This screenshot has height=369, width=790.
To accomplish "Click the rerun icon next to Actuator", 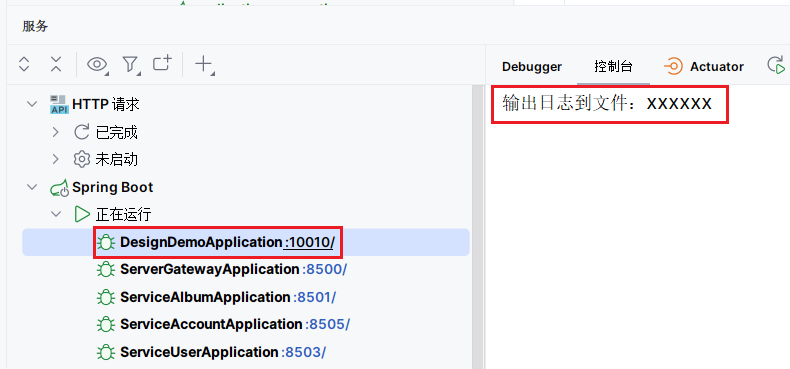I will pos(776,66).
